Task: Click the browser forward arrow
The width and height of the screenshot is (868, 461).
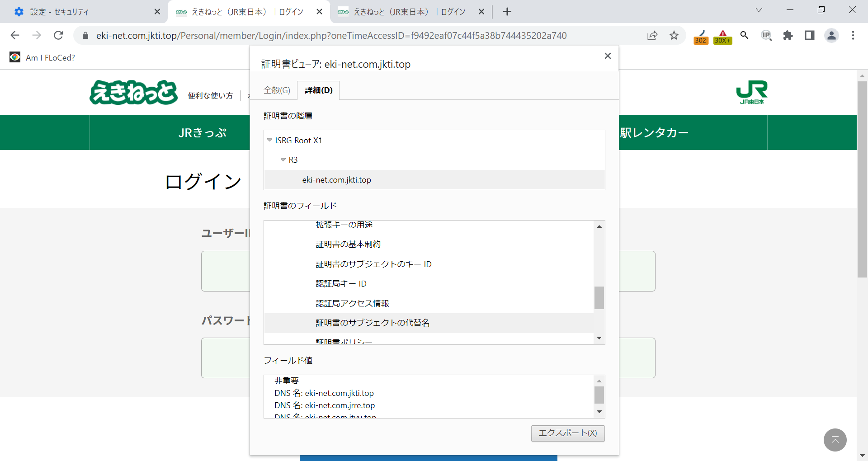Action: click(x=37, y=35)
